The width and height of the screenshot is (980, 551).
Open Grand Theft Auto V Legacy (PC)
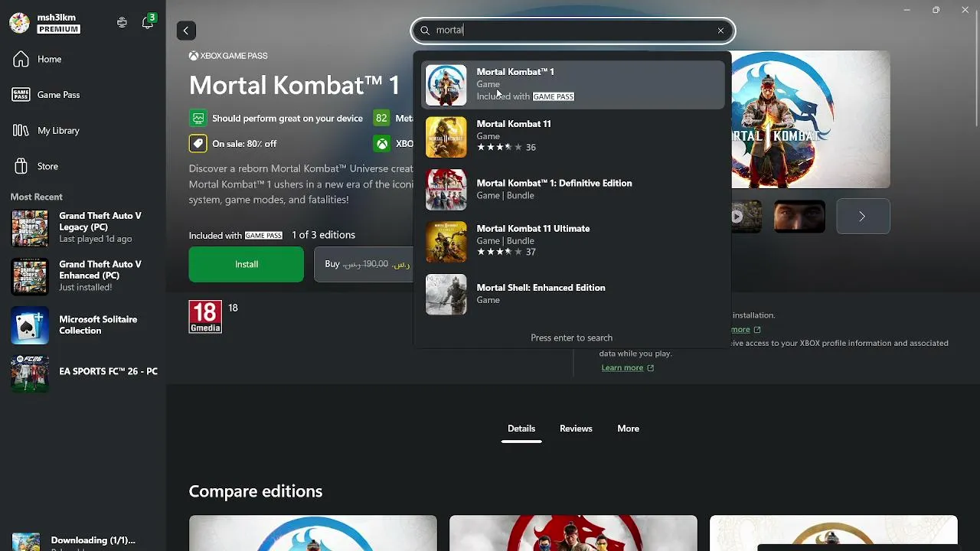click(83, 227)
